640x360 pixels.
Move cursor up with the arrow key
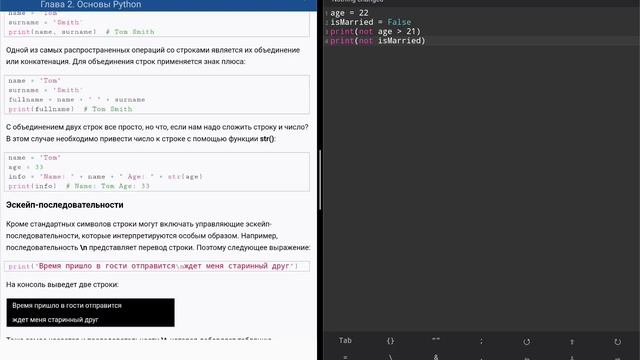coord(572,342)
